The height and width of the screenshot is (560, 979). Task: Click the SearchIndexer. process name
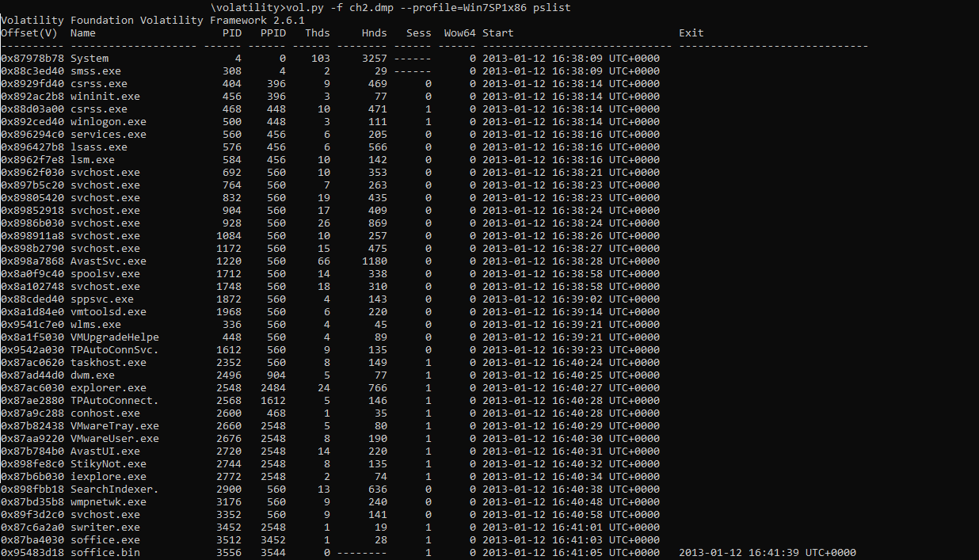tap(114, 490)
